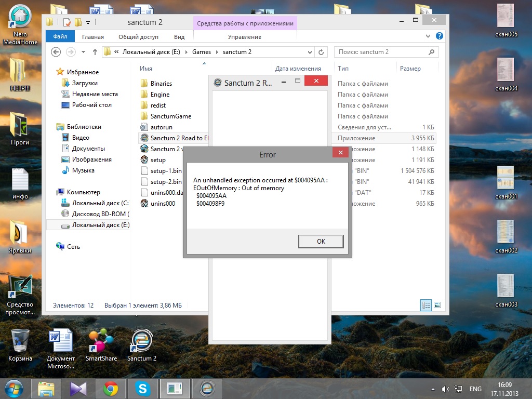Click the search box for sanctum 2
Screen dimensions: 532x399
pyautogui.click(x=387, y=52)
